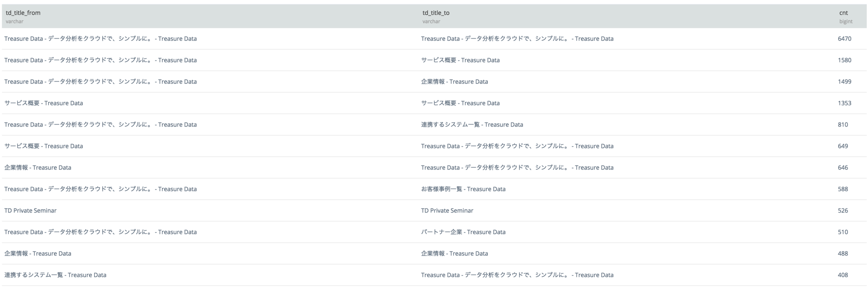Select the cnt value 408

coord(842,275)
